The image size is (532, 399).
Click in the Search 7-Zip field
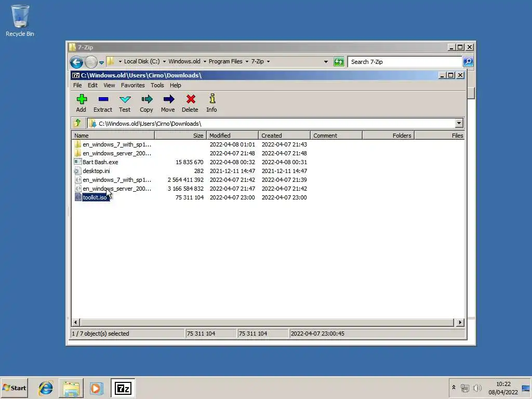click(405, 62)
